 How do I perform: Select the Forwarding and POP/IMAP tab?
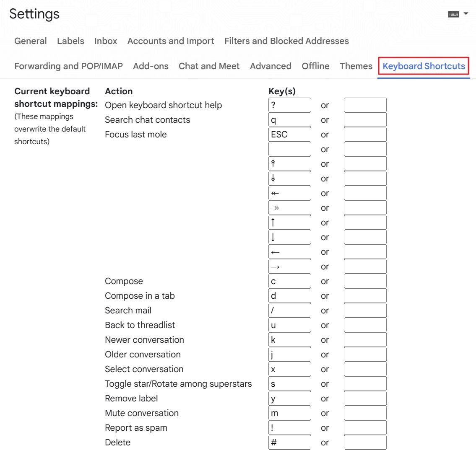(69, 66)
